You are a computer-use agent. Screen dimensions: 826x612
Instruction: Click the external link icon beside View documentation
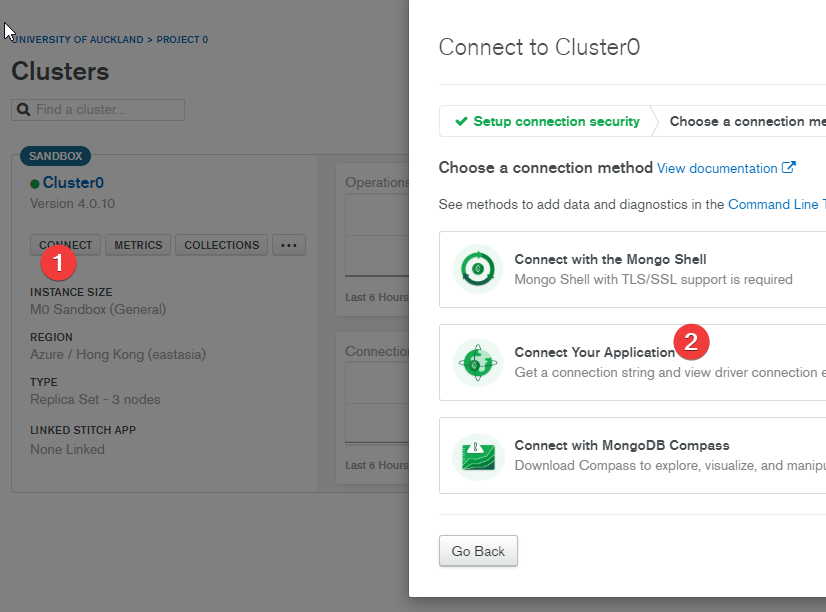pos(789,167)
